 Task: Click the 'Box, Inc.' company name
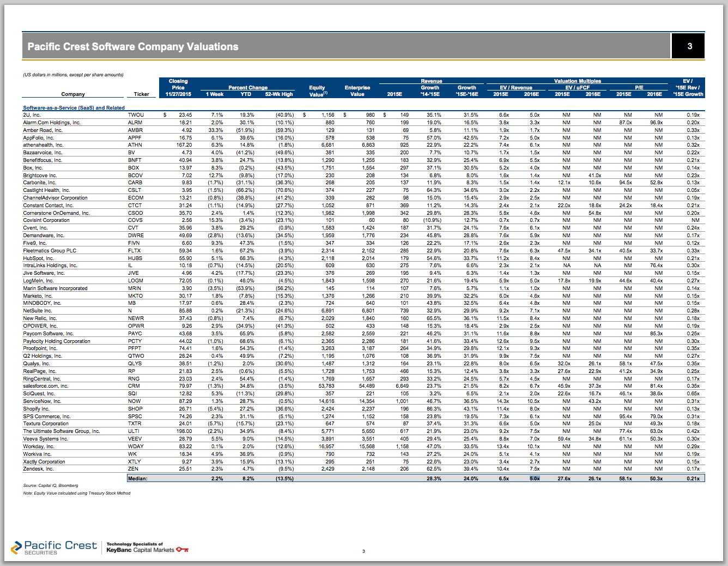33,168
